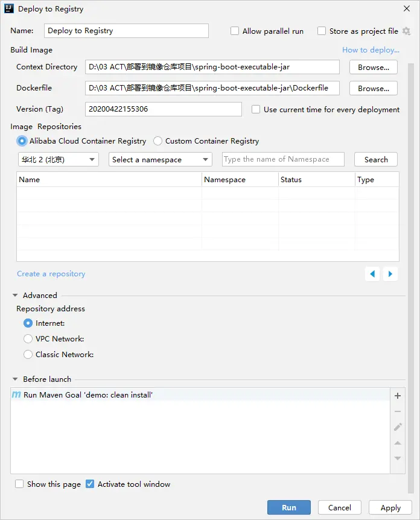Click the Run button

[x=289, y=507]
